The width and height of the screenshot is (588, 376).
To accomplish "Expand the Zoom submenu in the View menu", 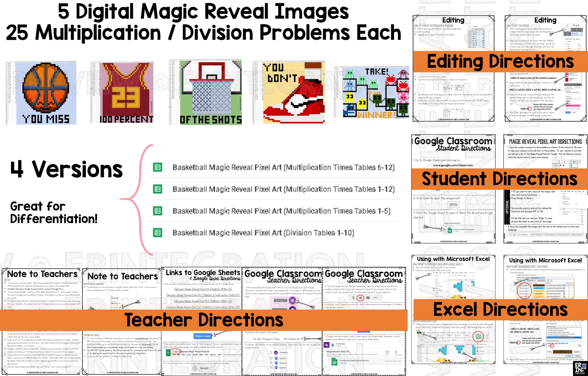I will point(569,209).
